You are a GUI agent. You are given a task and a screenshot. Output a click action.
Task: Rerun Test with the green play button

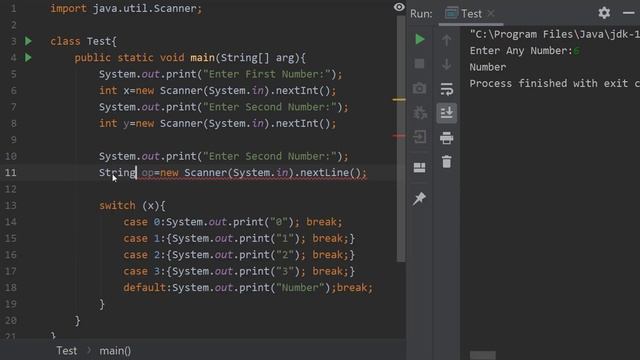(x=420, y=39)
